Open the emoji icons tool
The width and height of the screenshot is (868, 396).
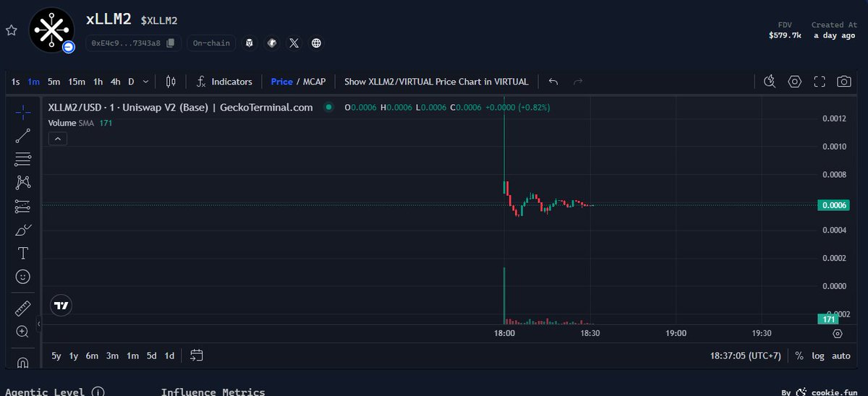tap(22, 276)
